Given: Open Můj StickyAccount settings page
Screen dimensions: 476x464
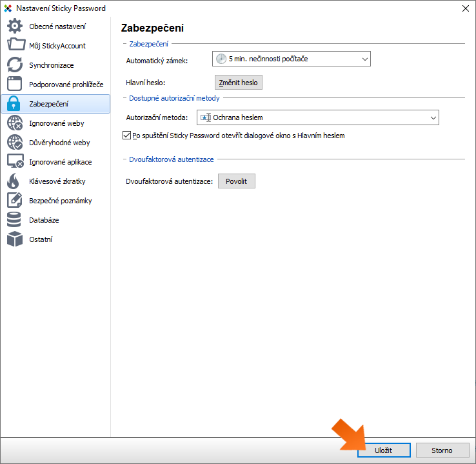Looking at the screenshot, I should tap(55, 46).
